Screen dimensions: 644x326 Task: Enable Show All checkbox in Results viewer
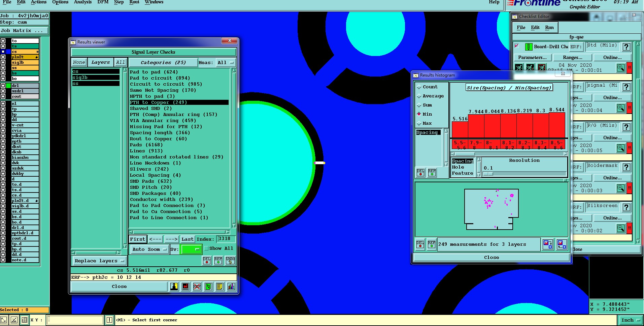(x=206, y=248)
